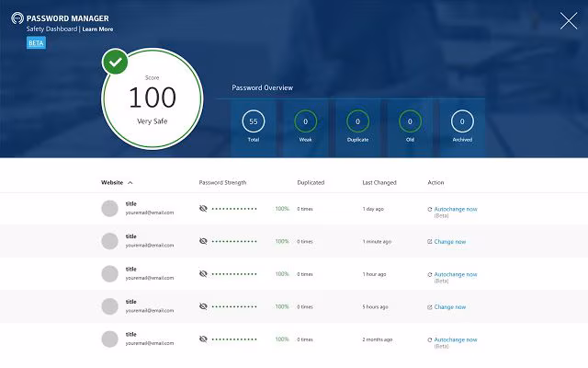This screenshot has width=588, height=368.
Task: Click the "1 minute ago" cell
Action: tap(377, 242)
